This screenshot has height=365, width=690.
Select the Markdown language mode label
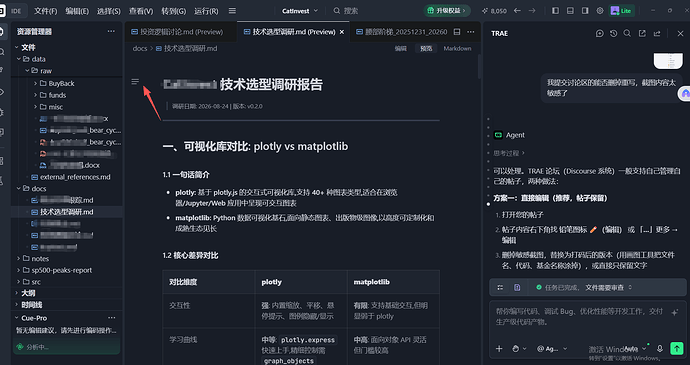click(457, 48)
